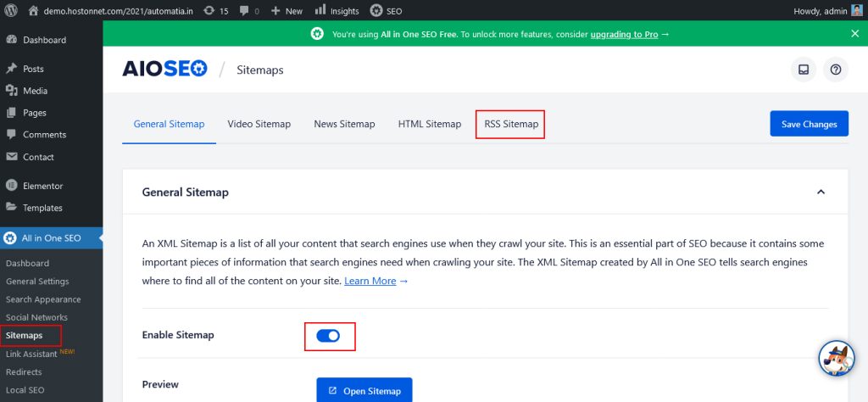The height and width of the screenshot is (402, 868).
Task: Click the Elementor icon in sidebar
Action: pyautogui.click(x=11, y=186)
